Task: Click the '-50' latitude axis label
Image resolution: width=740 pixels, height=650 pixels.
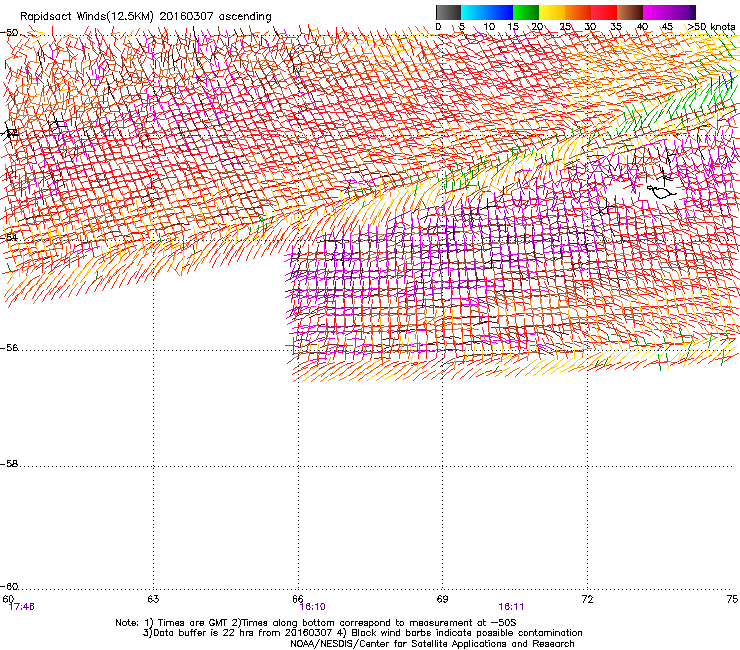Action: [9, 33]
